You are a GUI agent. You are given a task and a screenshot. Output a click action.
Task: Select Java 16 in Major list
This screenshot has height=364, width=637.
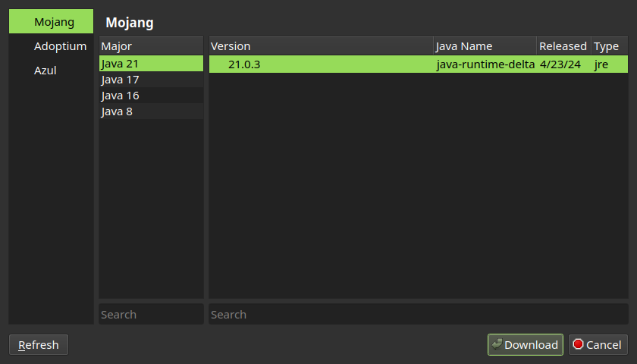click(x=151, y=96)
